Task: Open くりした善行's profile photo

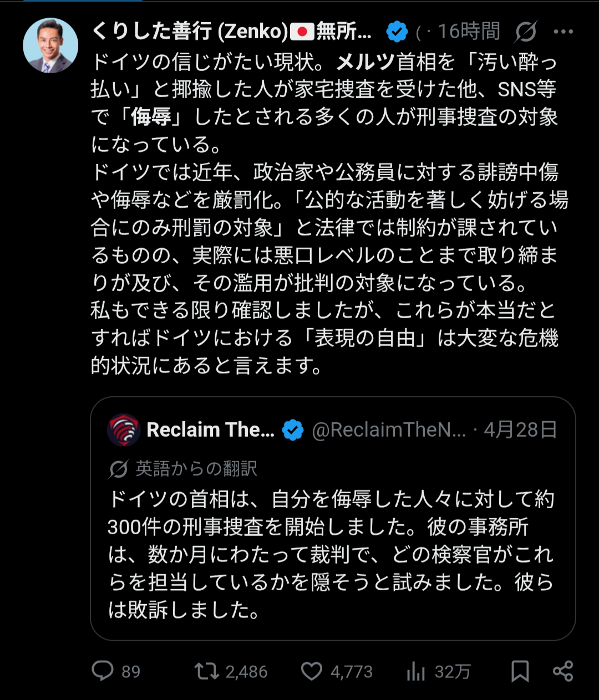Action: (50, 46)
